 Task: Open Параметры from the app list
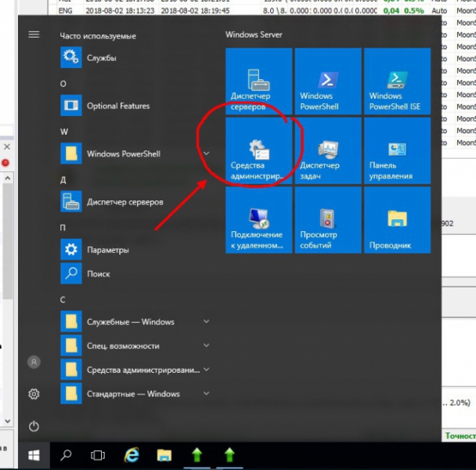click(x=108, y=250)
